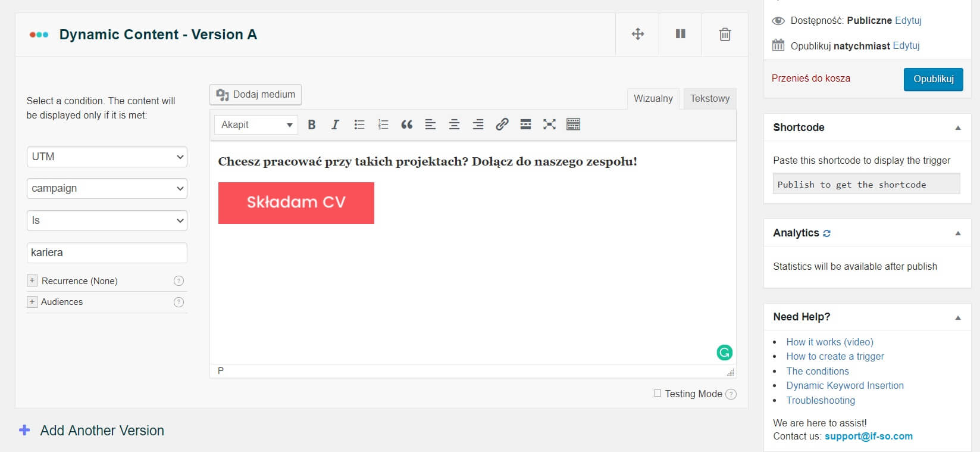Switch editor to fullscreen mode
The image size is (980, 452).
point(549,124)
